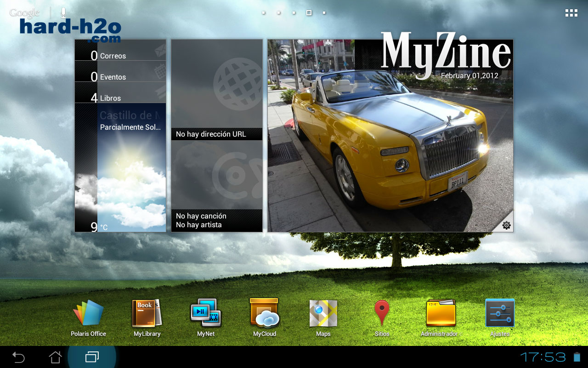Check the battery status icon
The height and width of the screenshot is (368, 588).
click(577, 357)
